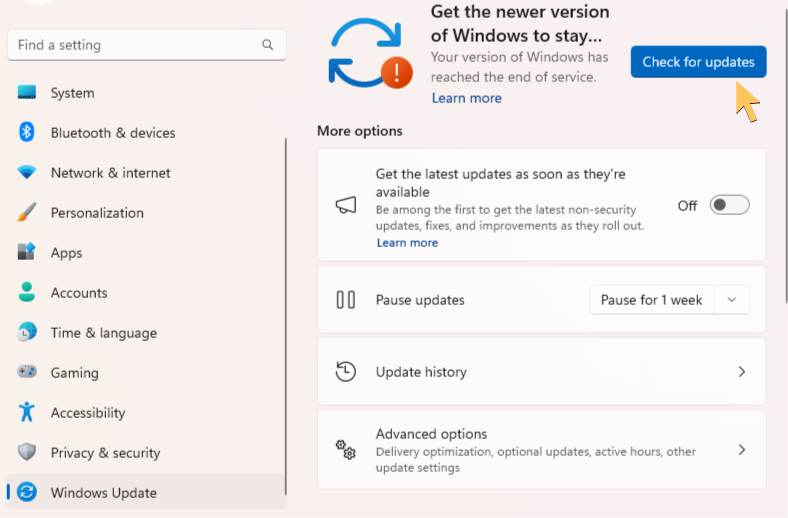Click the System monitor icon in sidebar
Screen dimensions: 788x518
27,92
